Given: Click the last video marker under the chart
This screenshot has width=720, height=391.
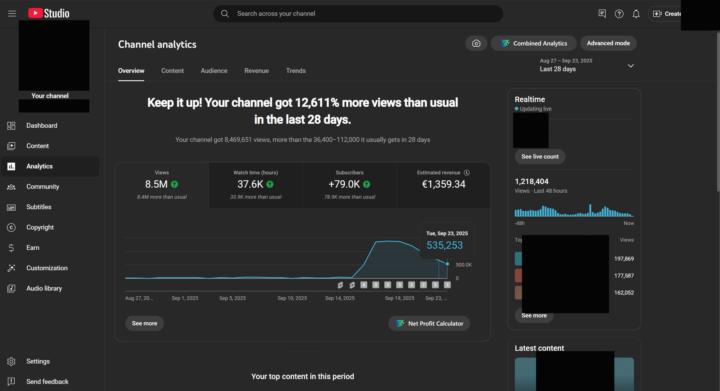Looking at the screenshot, I should (447, 285).
